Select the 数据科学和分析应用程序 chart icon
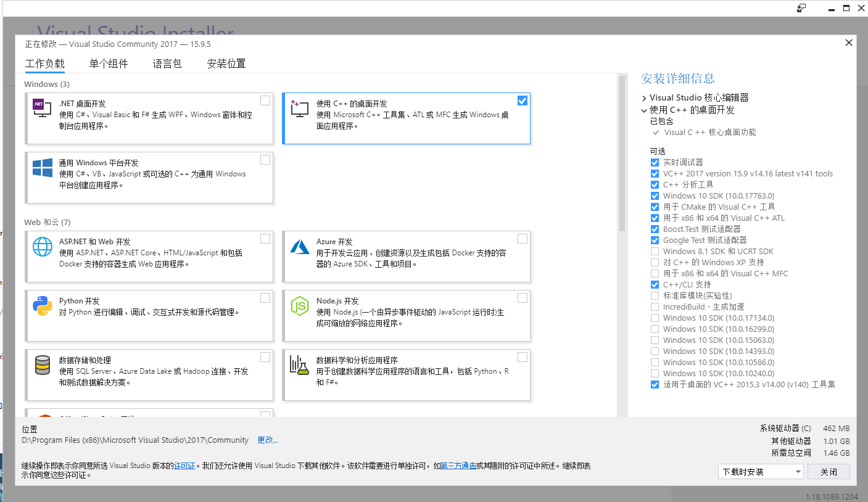868x502 pixels. tap(300, 365)
